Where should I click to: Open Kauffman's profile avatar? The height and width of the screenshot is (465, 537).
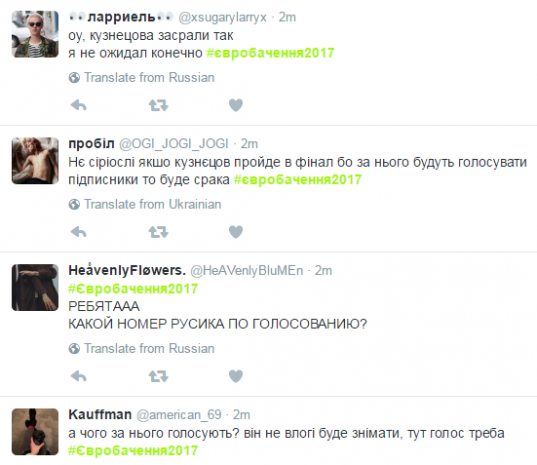click(35, 432)
